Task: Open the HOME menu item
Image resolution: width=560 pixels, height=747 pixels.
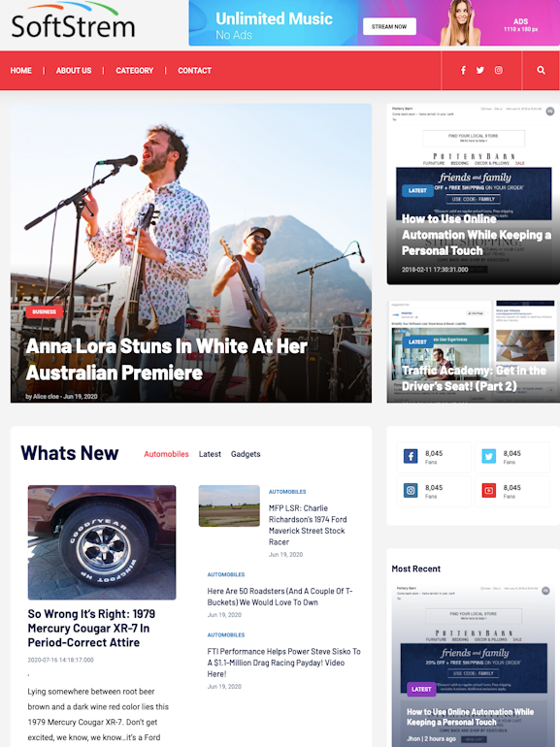Action: [21, 71]
